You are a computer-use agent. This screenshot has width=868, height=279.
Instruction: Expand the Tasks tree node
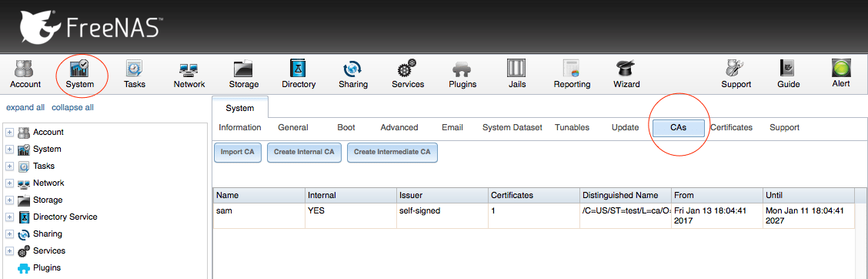9,166
